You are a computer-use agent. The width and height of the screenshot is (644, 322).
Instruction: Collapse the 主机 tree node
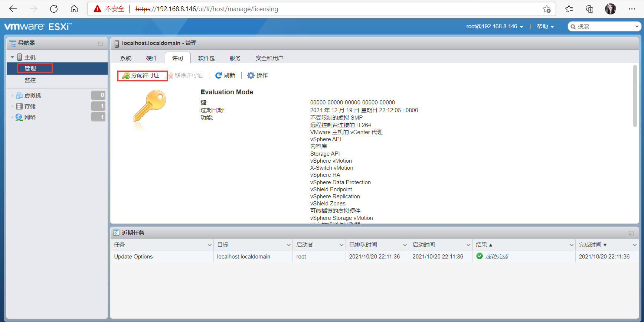tap(12, 57)
